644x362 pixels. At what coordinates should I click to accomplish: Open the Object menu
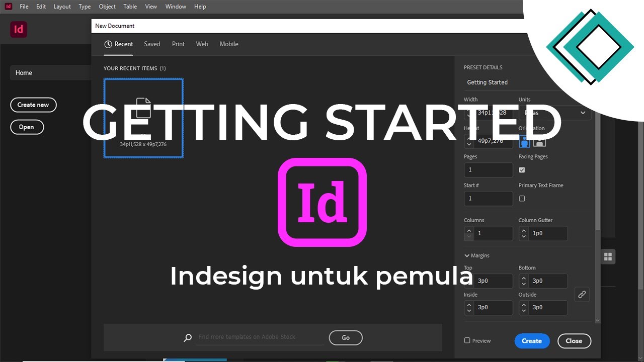[107, 7]
